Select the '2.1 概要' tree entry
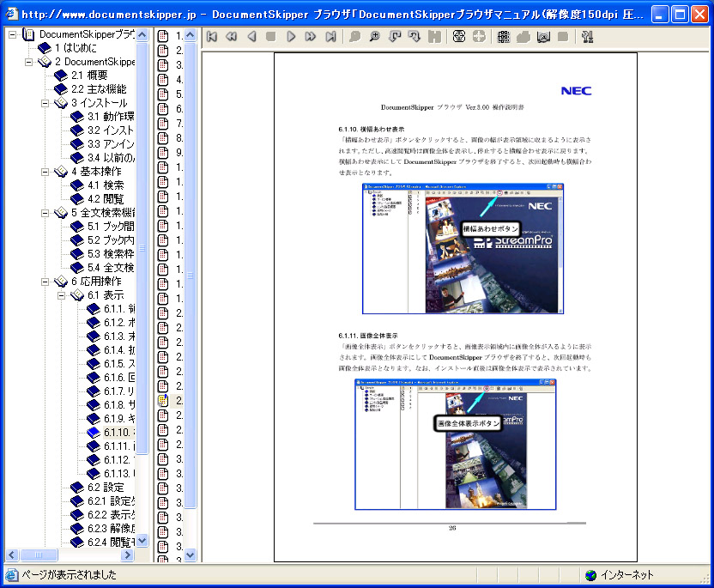714x588 pixels. point(89,76)
